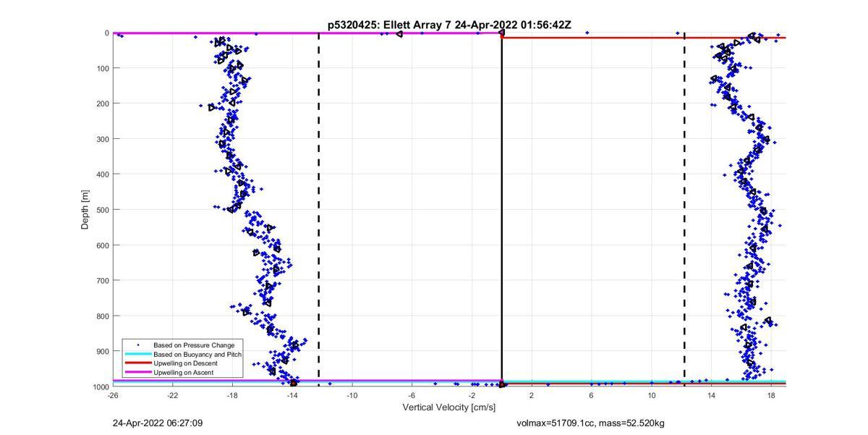Screen dimensions: 868x435
Task: Select the 'Depth [m]' y-axis label
Action: (x=85, y=209)
